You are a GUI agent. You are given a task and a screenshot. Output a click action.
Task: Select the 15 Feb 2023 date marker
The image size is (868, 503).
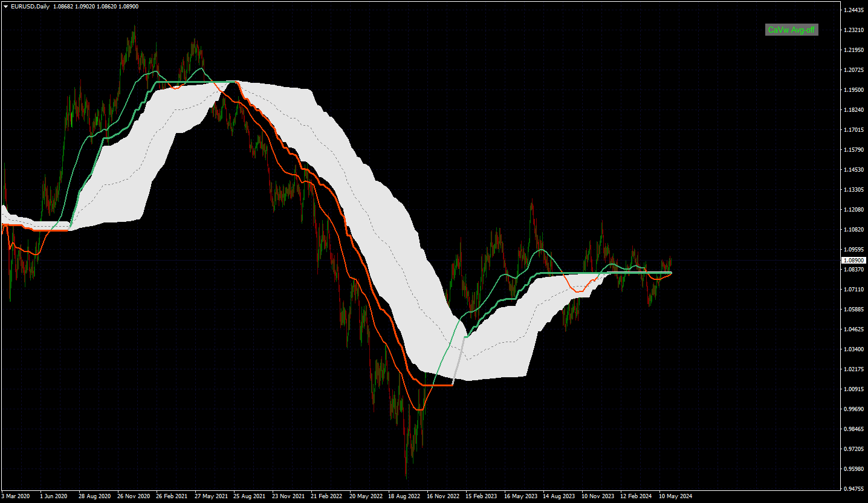(x=481, y=496)
